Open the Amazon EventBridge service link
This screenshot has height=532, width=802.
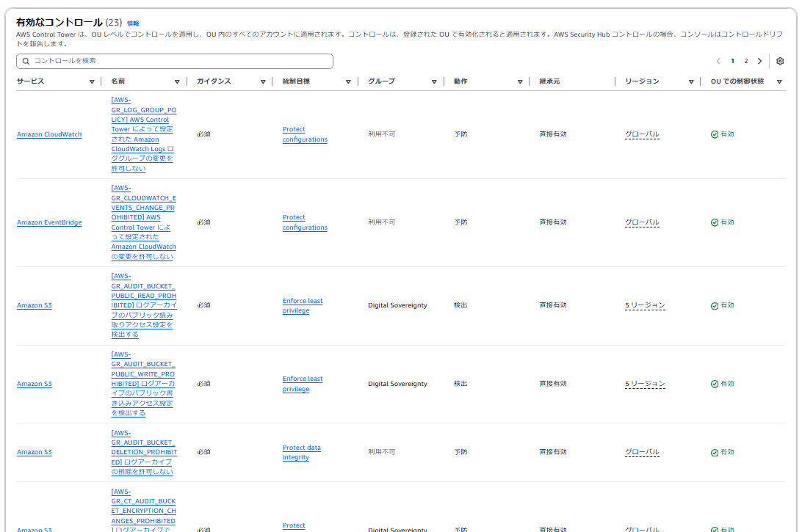pos(49,222)
